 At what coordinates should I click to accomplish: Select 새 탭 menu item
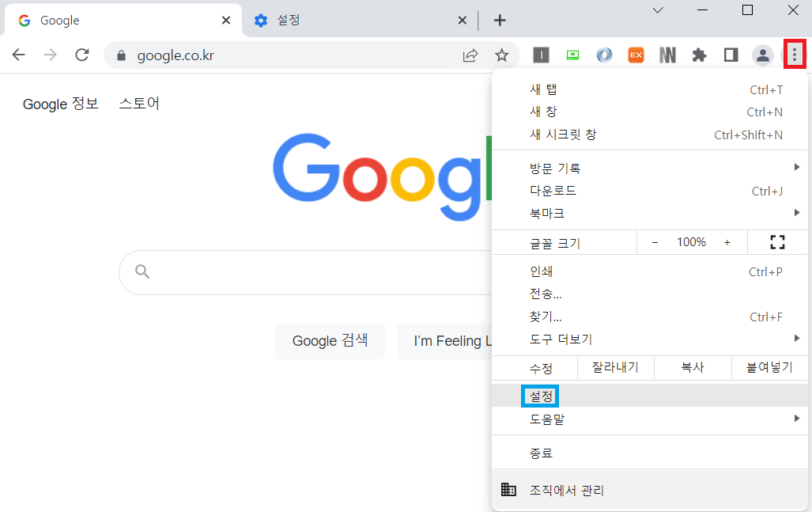(650, 89)
